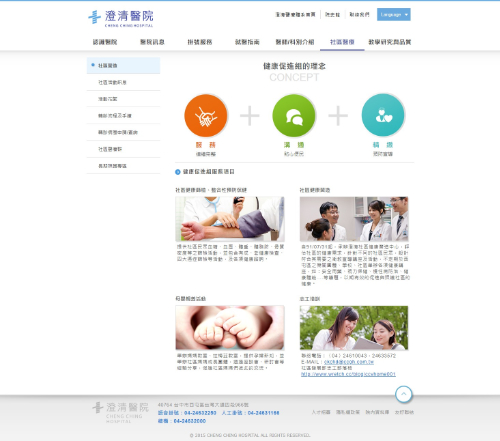This screenshot has width=500, height=441.
Task: Click the Cheng Ching Hospital header logo
Action: (x=121, y=18)
